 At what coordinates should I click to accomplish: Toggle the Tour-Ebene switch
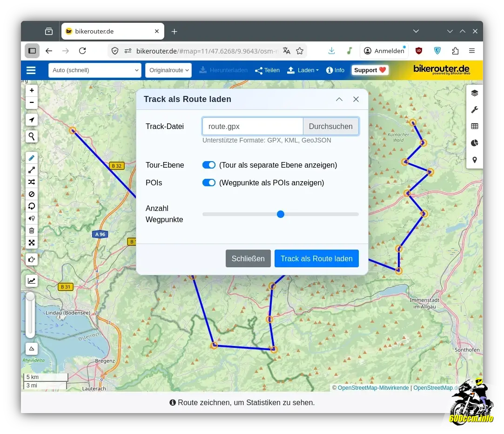[209, 165]
